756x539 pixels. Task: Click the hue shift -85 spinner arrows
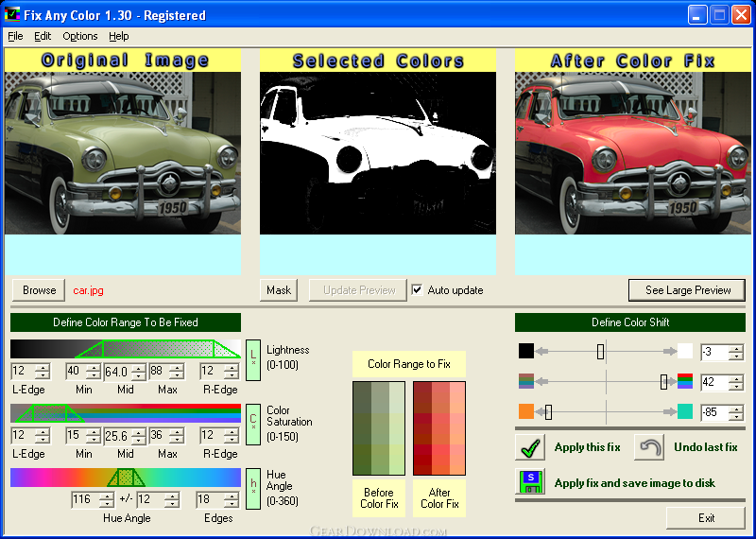(736, 413)
